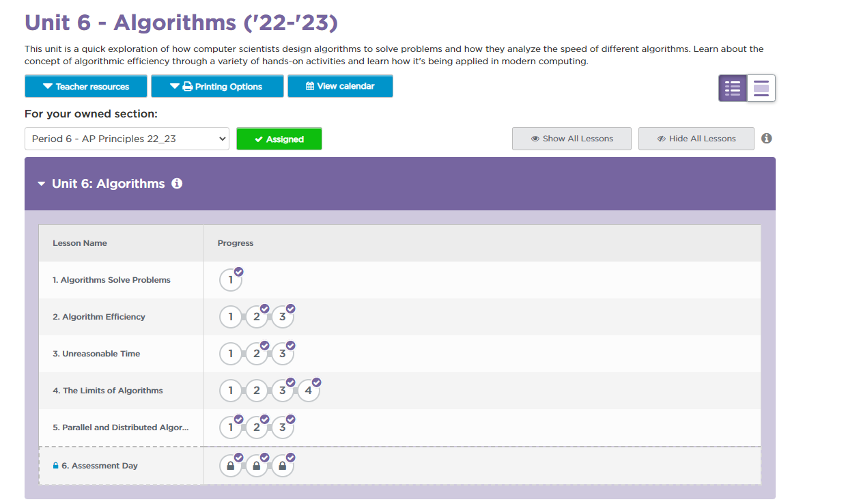Click the first locked Assessment Day bubble
The width and height of the screenshot is (846, 504).
231,466
